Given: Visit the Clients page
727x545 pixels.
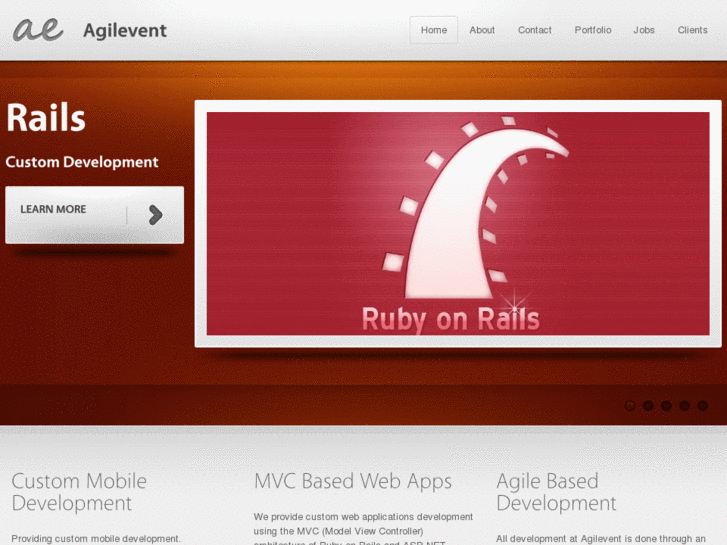Looking at the screenshot, I should click(x=692, y=30).
